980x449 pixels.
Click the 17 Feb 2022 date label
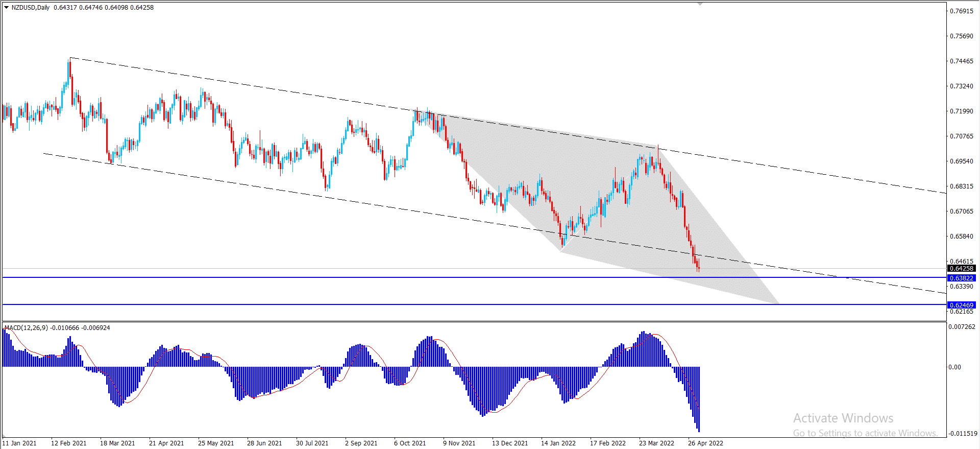(608, 443)
